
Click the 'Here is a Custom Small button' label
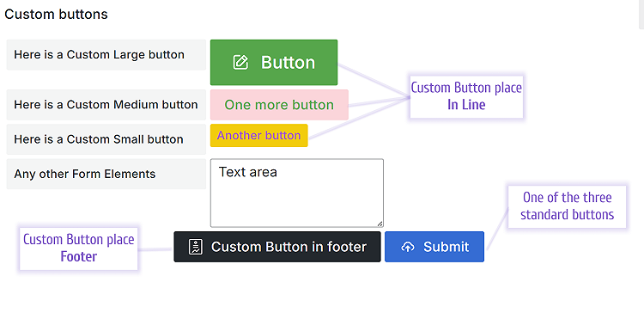106,139
